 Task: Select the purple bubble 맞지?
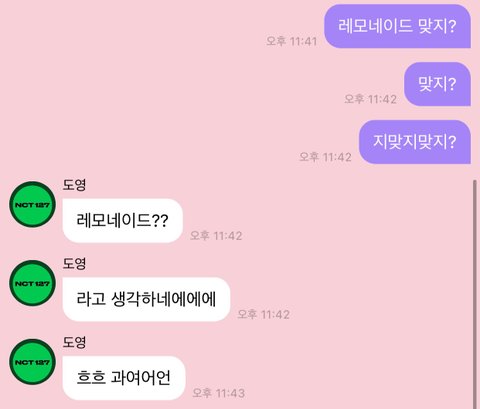tap(437, 84)
